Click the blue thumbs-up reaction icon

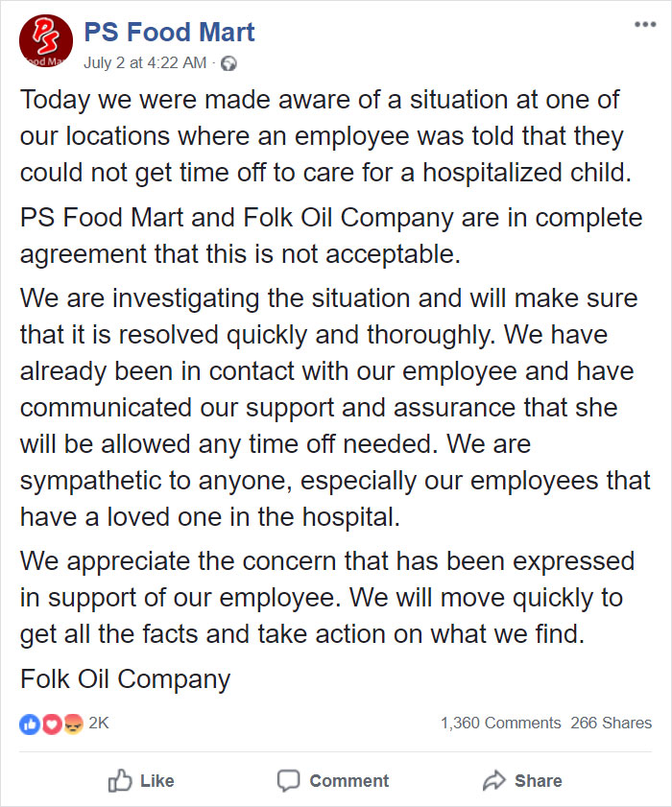coord(30,724)
